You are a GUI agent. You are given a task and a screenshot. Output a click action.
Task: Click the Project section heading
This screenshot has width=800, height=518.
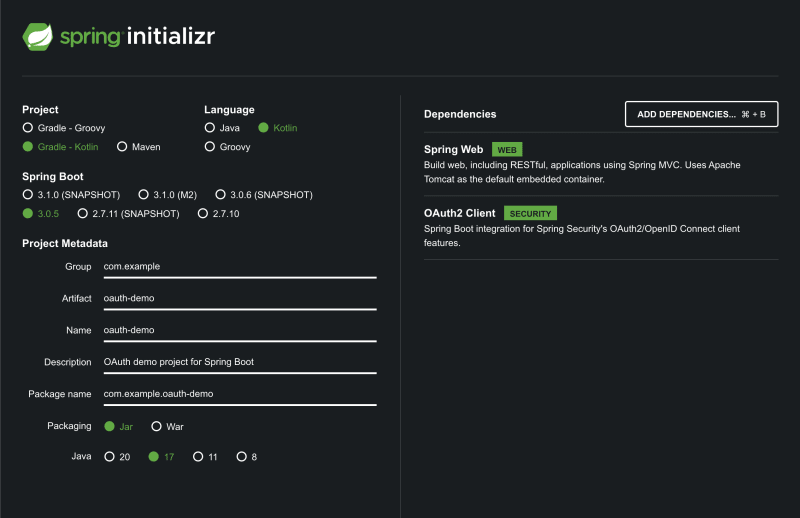click(40, 110)
